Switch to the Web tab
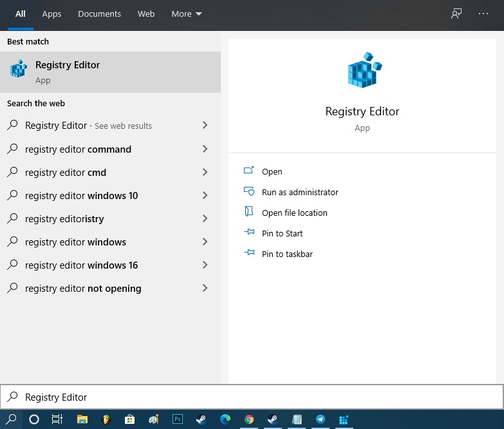504x429 pixels. pyautogui.click(x=146, y=14)
